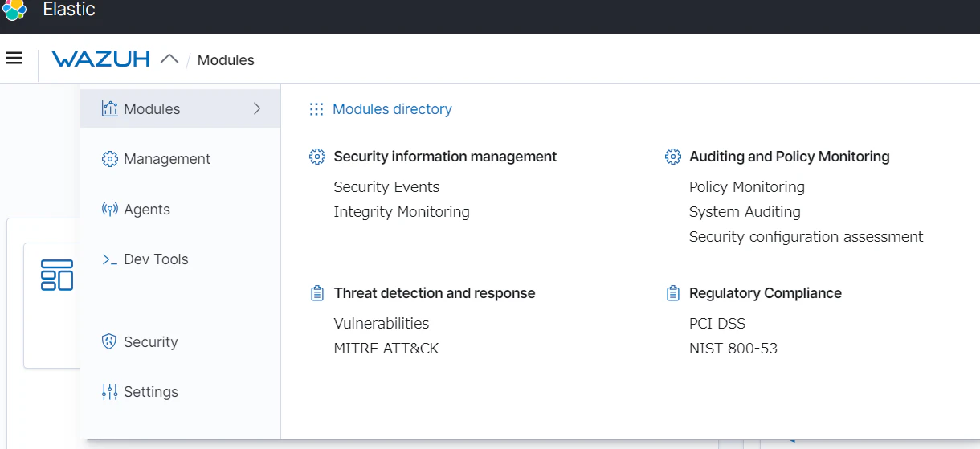
Task: Click the Agents broadcast icon
Action: pos(110,210)
